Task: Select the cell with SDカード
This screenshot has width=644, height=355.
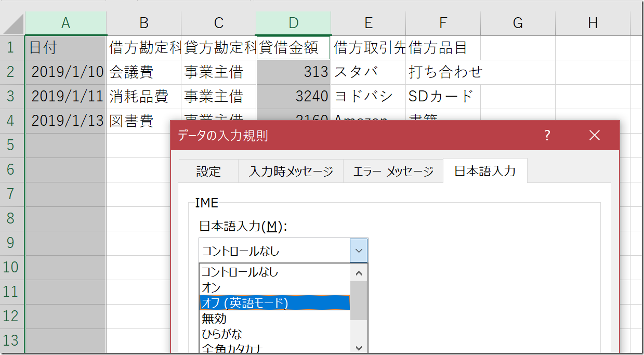Action: [x=442, y=96]
